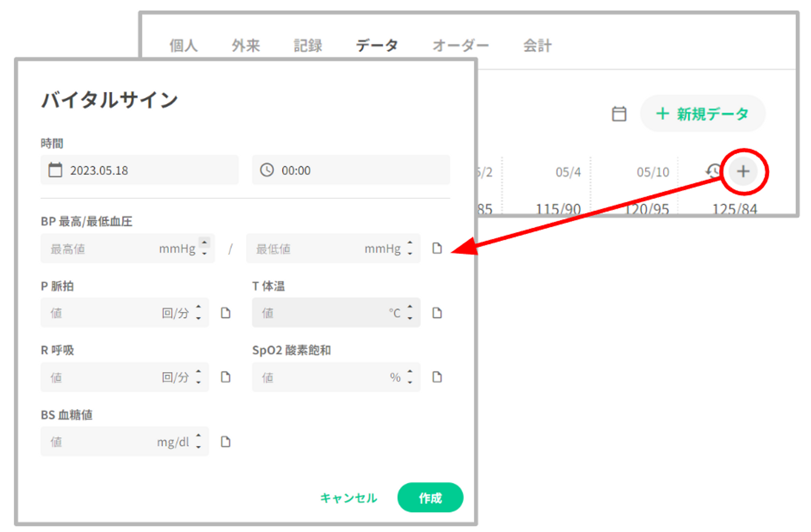The width and height of the screenshot is (811, 532).
Task: Click the note icon next to R 呼吸
Action: tap(225, 377)
